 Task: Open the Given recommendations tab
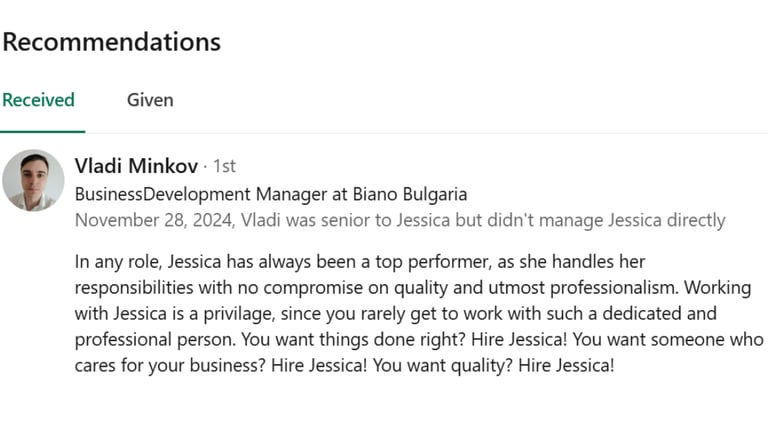coord(150,100)
